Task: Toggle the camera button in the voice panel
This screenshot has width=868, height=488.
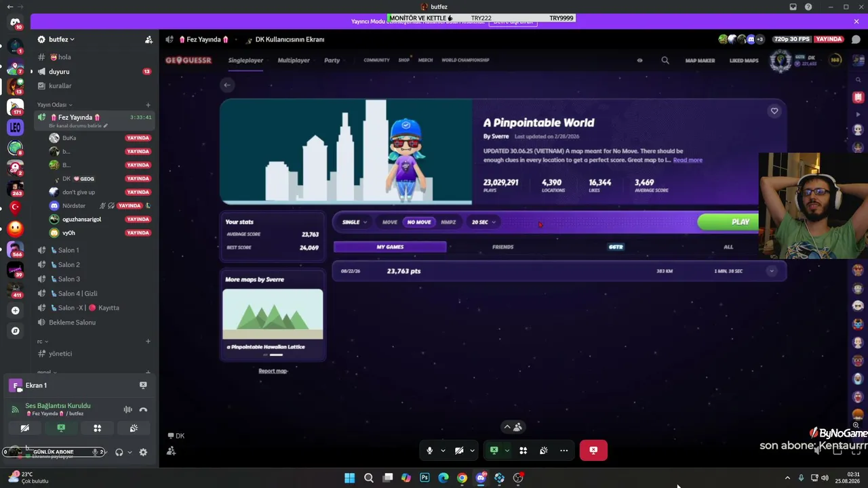Action: (24, 428)
